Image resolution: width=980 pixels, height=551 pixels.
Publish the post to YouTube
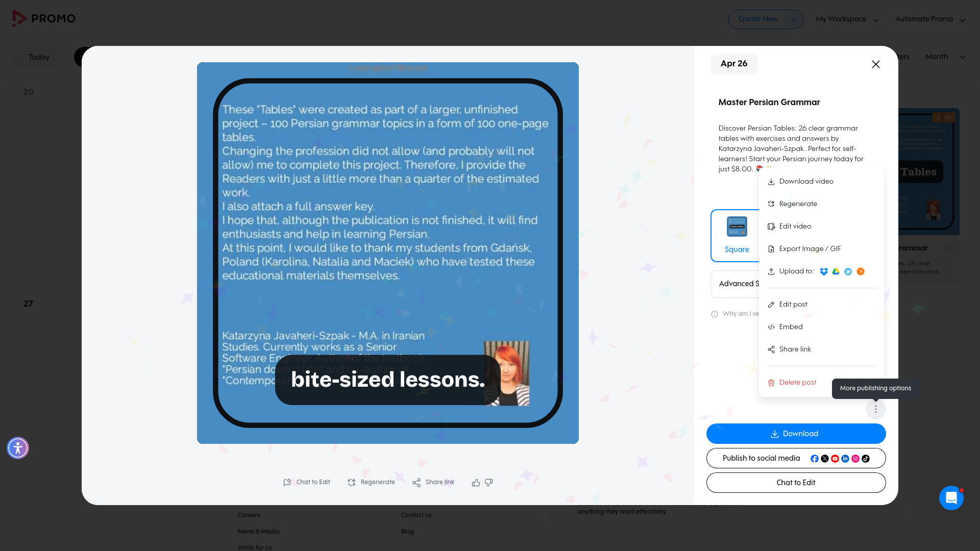[x=835, y=459]
